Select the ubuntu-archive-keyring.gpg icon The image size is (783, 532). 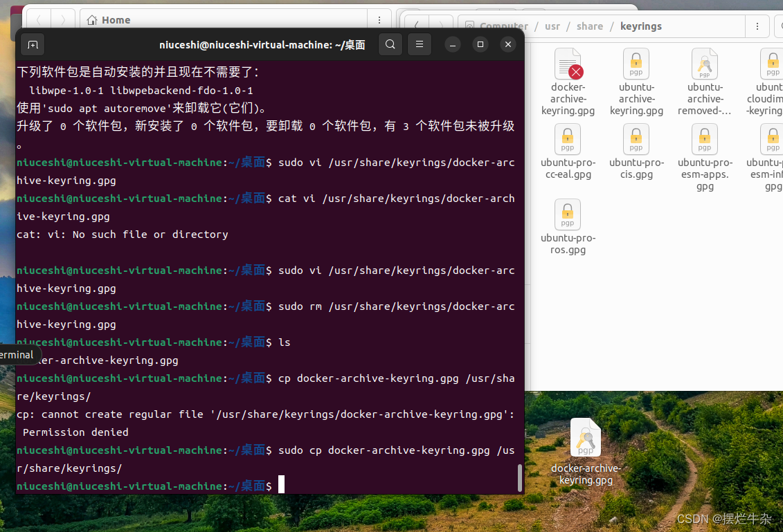636,64
